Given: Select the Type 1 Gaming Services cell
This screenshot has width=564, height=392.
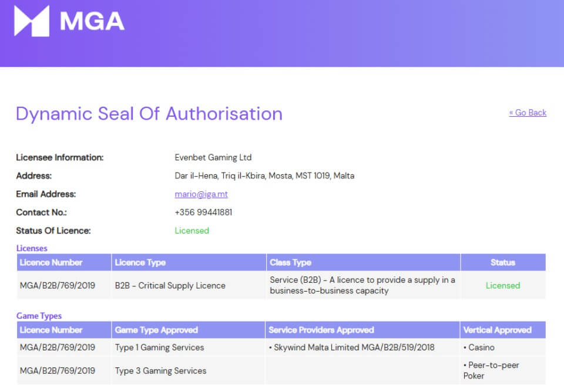Looking at the screenshot, I should point(159,347).
